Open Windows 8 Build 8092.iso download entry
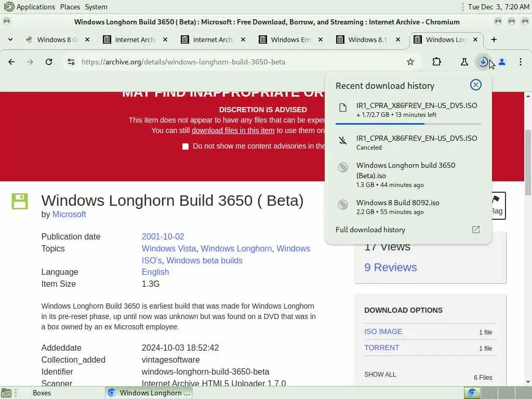Viewport: 532px width, 399px height. (x=408, y=207)
